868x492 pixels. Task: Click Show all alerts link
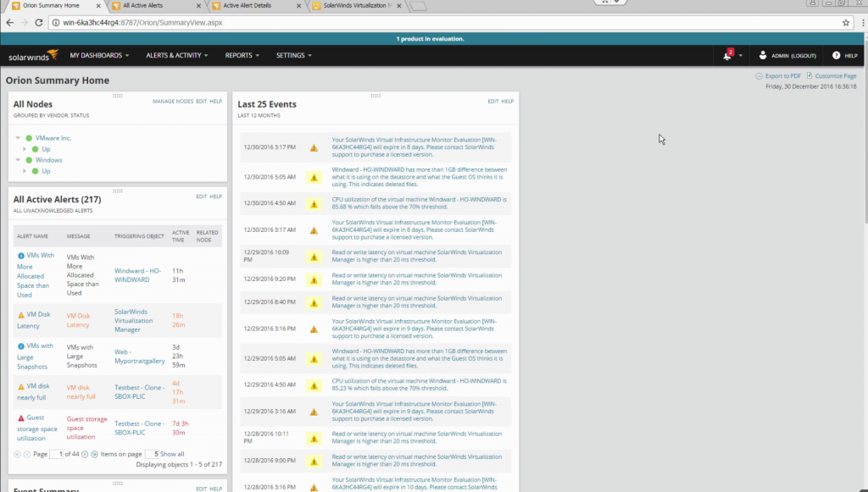click(172, 455)
